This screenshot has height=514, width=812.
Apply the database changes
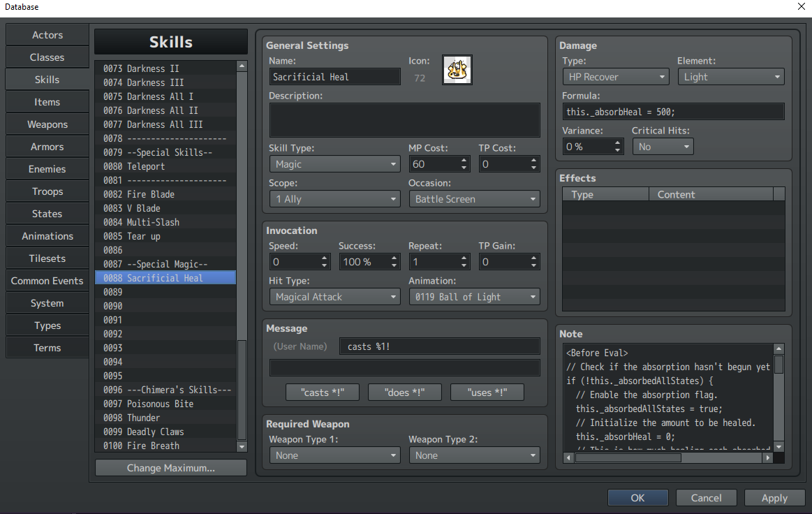[x=774, y=498]
